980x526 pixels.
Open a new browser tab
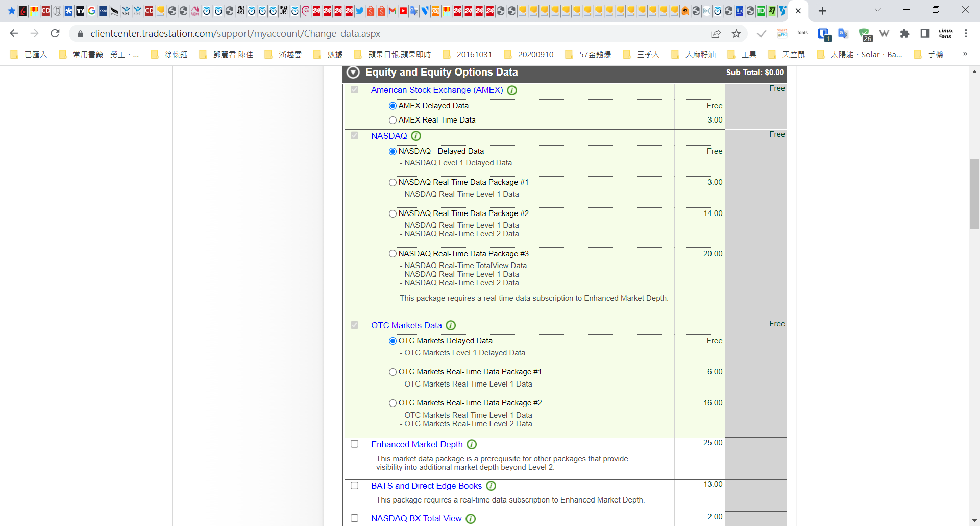(x=822, y=11)
